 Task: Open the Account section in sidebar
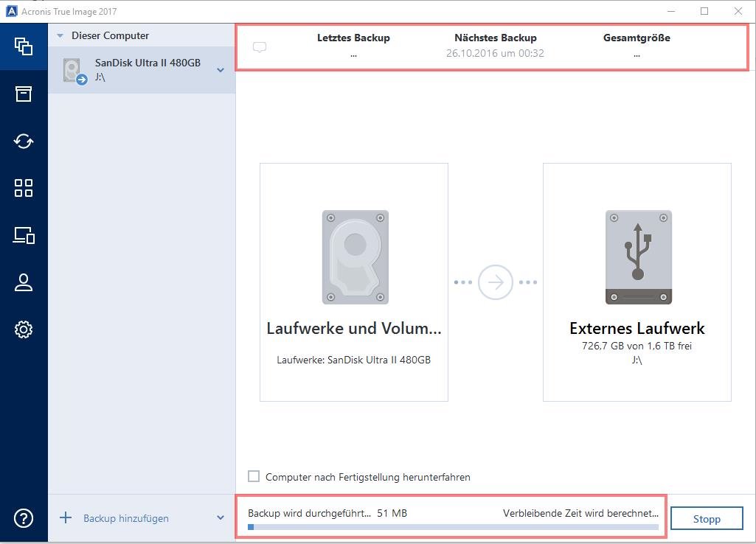point(24,282)
